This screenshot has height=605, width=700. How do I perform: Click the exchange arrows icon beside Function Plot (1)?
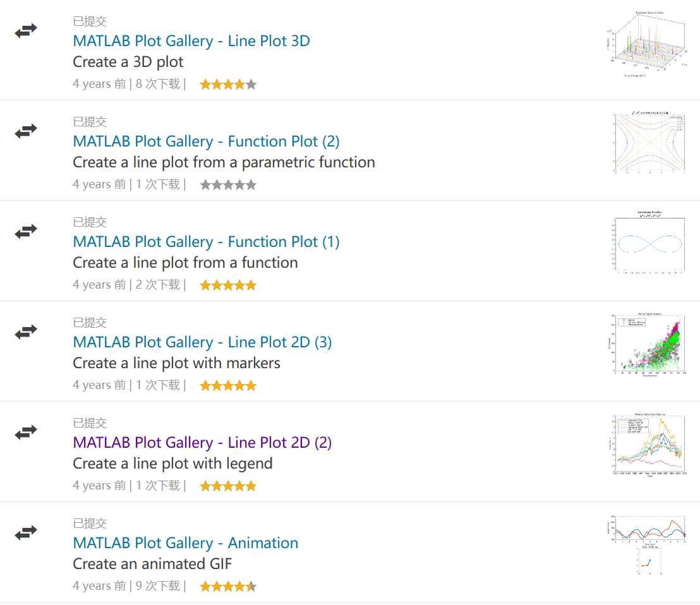coord(26,232)
